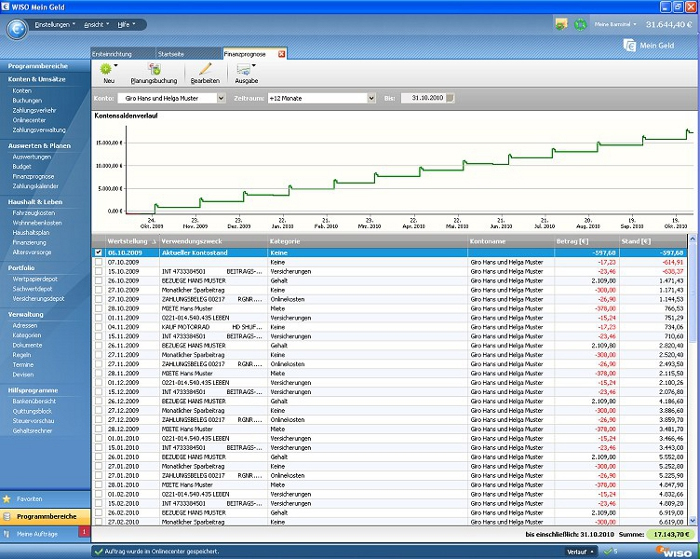This screenshot has width=700, height=559.
Task: Open the Einstellungen menu
Action: [55, 25]
